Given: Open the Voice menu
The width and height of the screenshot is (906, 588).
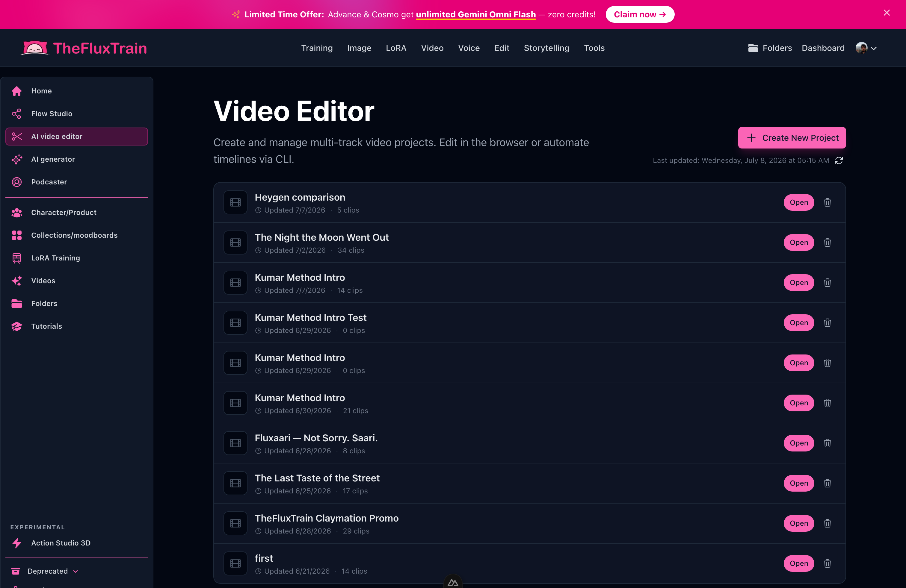Looking at the screenshot, I should (469, 48).
